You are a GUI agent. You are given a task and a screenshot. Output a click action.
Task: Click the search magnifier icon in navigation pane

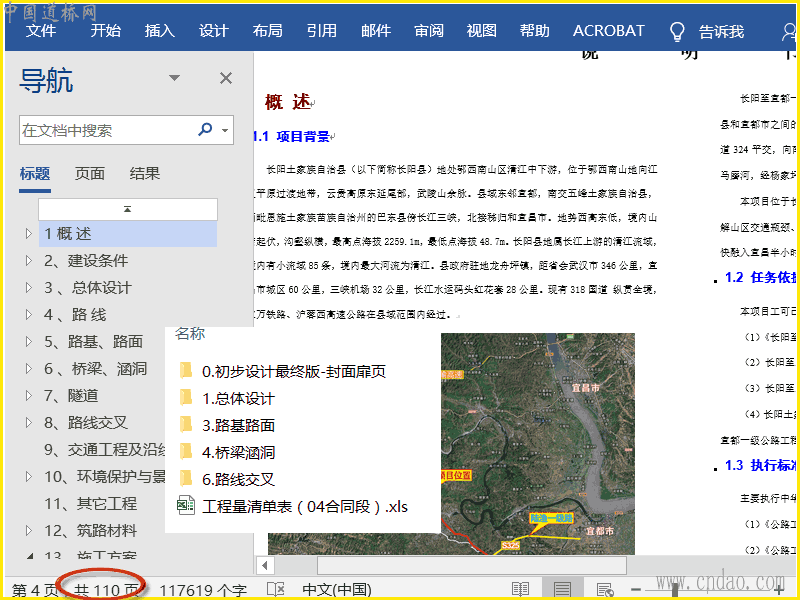[205, 130]
